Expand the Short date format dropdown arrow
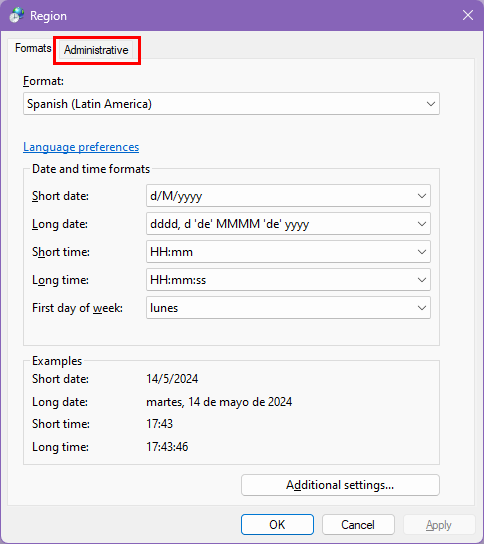 click(422, 196)
